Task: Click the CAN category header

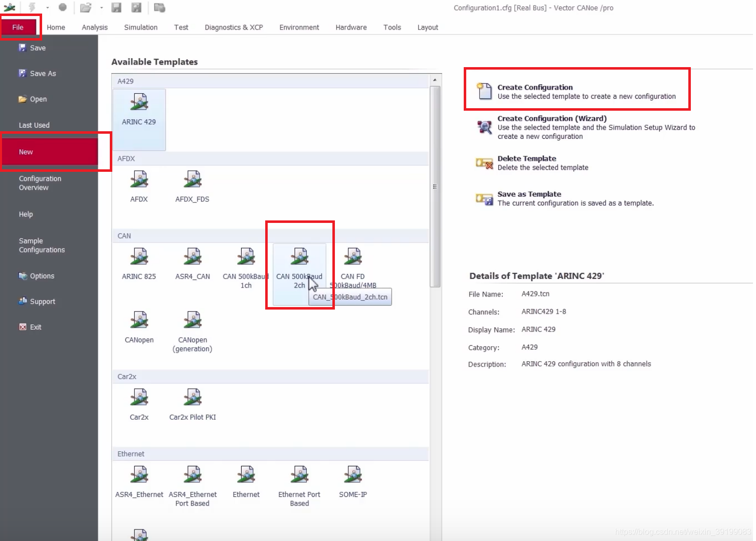Action: 271,235
